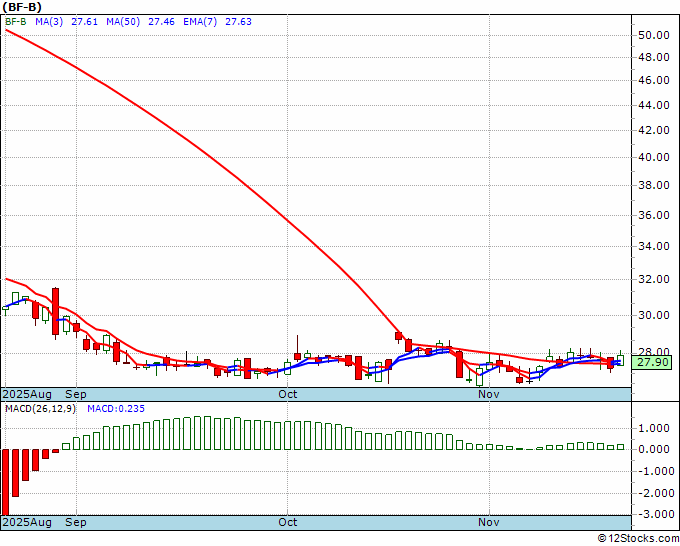Screen dimensions: 680x546
Task: Click the 44.00 price axis label
Action: [x=654, y=105]
